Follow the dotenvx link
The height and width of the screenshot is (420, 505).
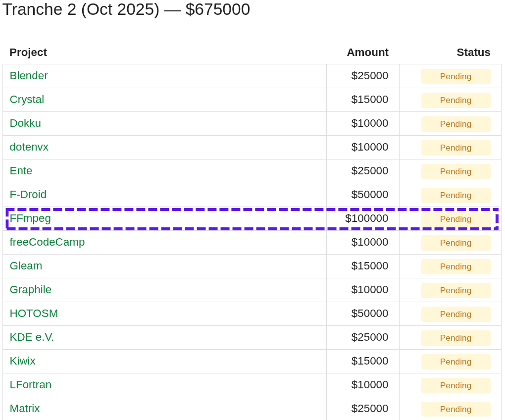(29, 147)
